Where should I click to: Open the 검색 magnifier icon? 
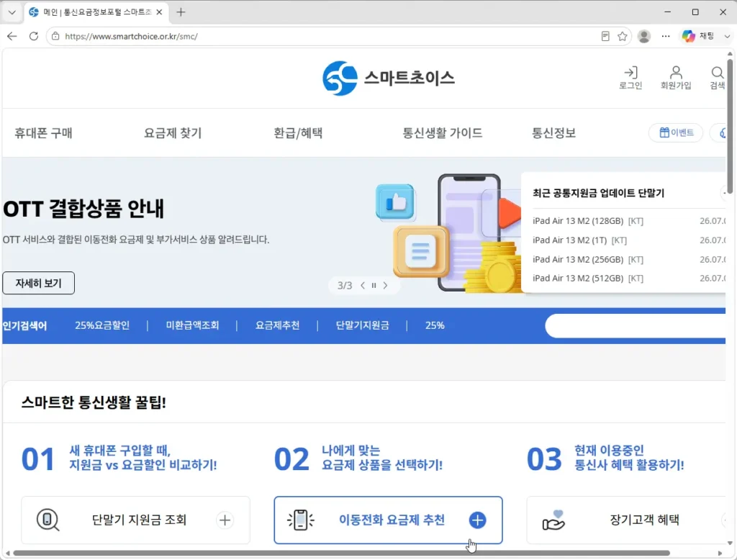click(x=718, y=78)
